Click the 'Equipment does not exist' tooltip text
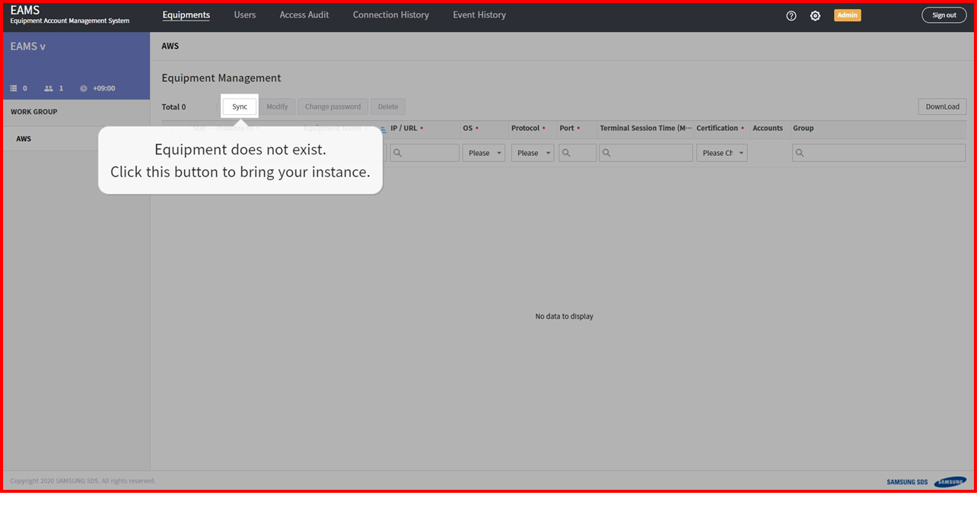Screen dimensions: 980x524 point(240,149)
